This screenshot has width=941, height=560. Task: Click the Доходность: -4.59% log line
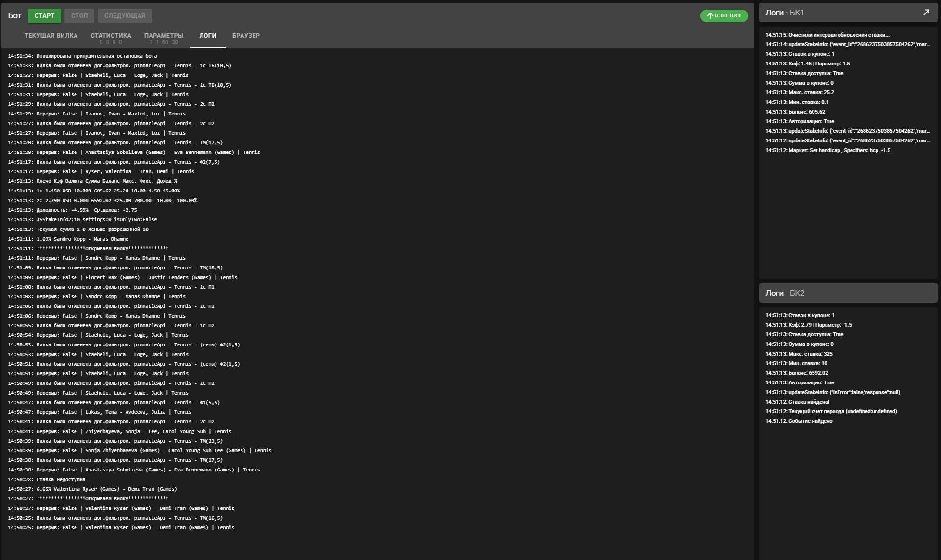point(72,210)
